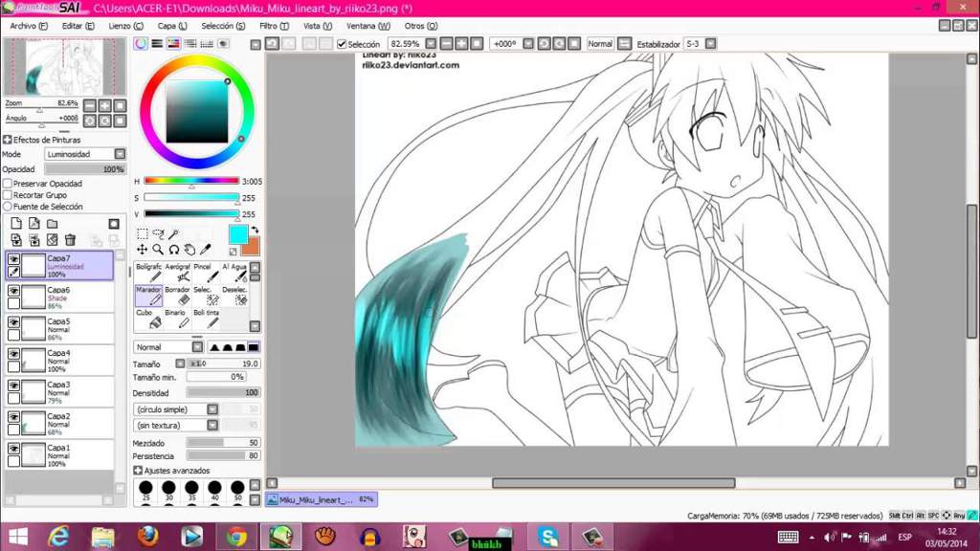Screen dimensions: 980x551
Task: Select the Binario binary pen tool
Action: (177, 319)
